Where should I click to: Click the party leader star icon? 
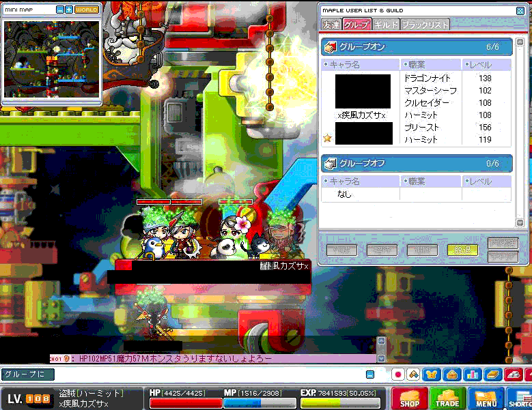tap(327, 138)
